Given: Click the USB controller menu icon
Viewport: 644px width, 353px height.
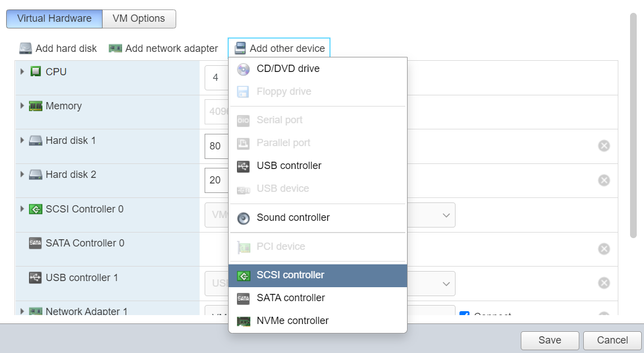Looking at the screenshot, I should 243,166.
